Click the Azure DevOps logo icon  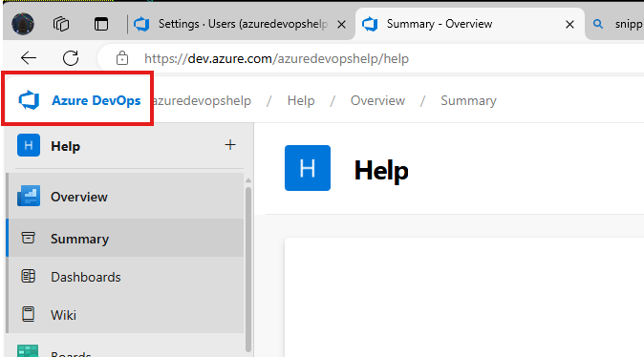(x=29, y=100)
